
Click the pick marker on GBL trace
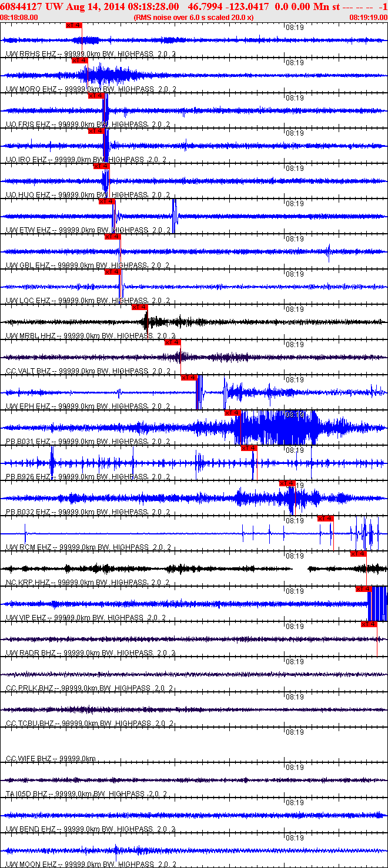coord(113,237)
